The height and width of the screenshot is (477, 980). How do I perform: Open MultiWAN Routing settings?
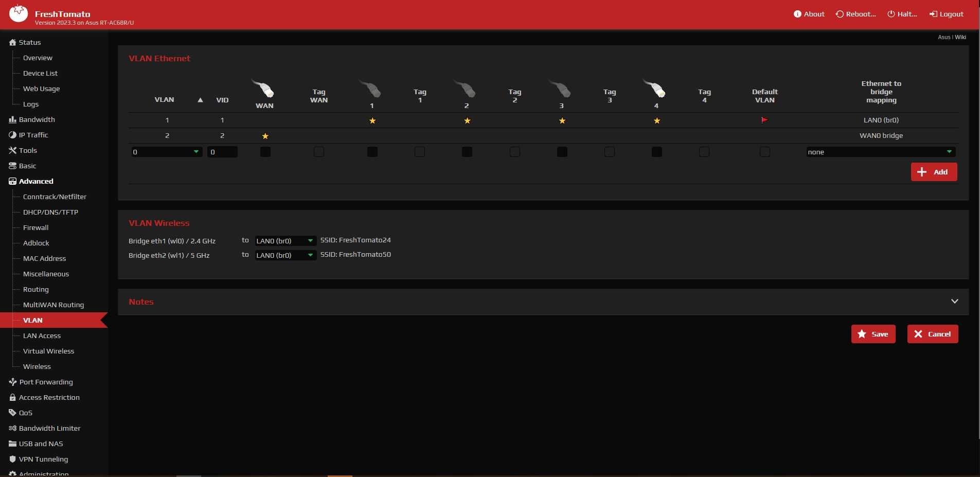(x=54, y=305)
